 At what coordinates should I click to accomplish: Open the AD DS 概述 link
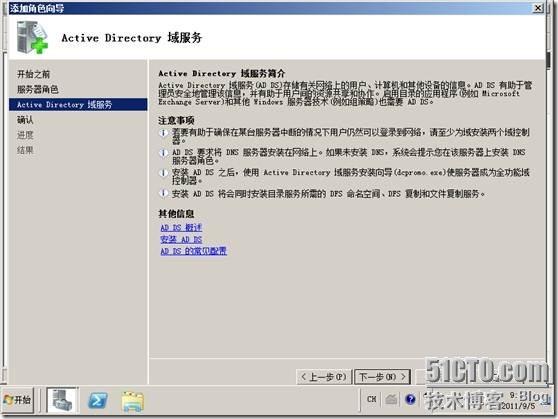[x=181, y=227]
